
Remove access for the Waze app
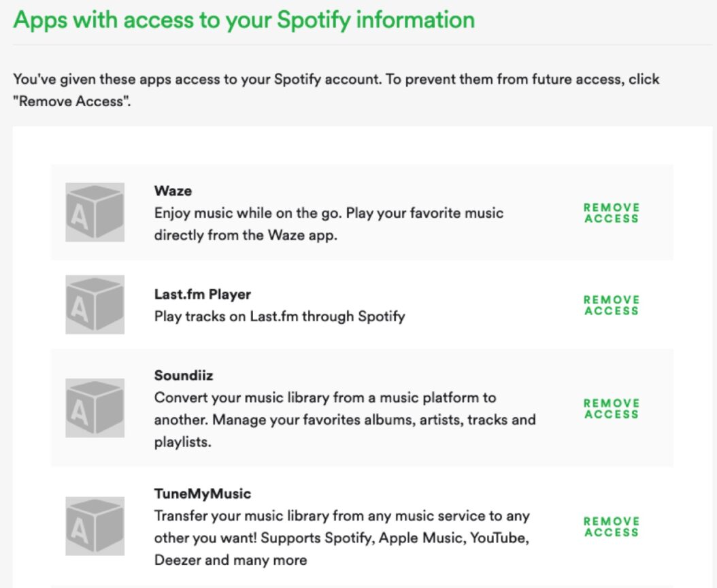point(611,213)
